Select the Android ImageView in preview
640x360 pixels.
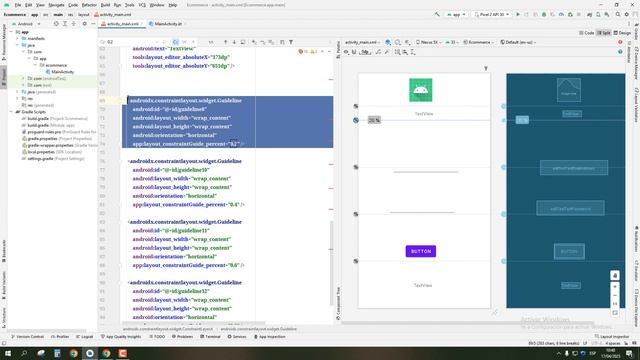[420, 90]
